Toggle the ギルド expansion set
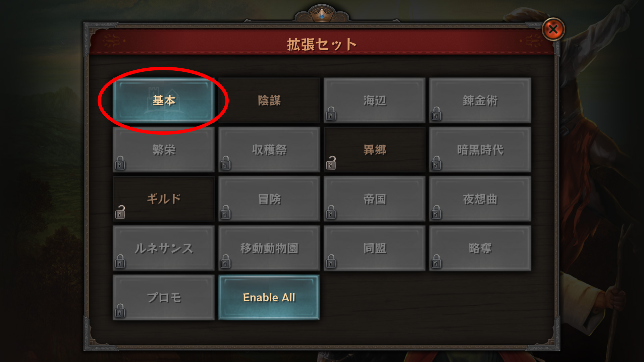Screen dimensions: 644x362 coord(164,199)
